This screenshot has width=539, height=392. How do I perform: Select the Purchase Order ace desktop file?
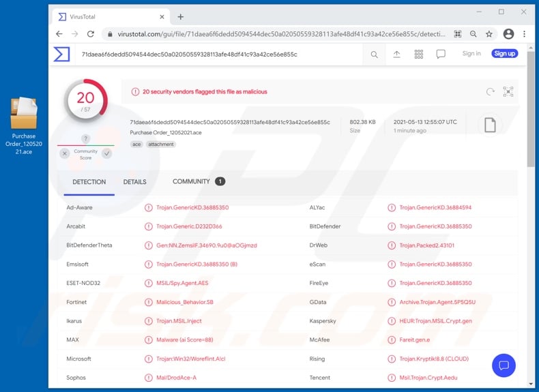pyautogui.click(x=24, y=126)
